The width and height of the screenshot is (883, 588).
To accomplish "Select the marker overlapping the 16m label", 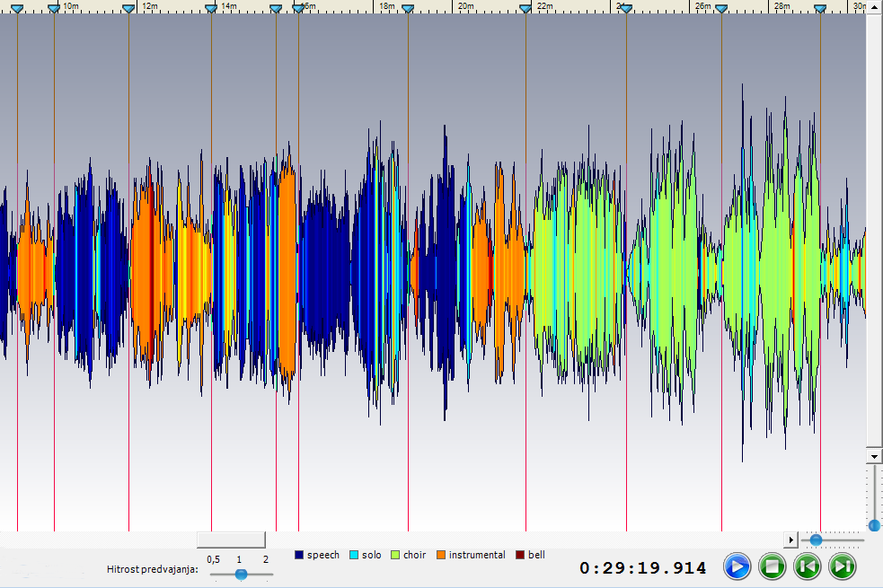I will coord(298,9).
